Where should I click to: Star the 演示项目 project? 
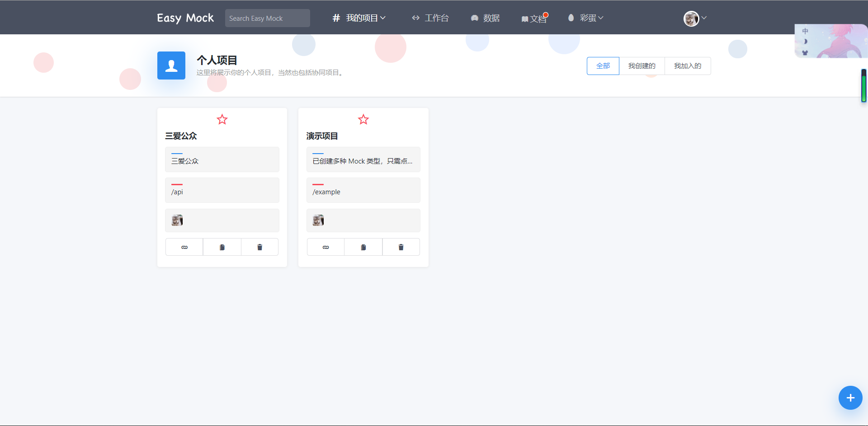(363, 119)
